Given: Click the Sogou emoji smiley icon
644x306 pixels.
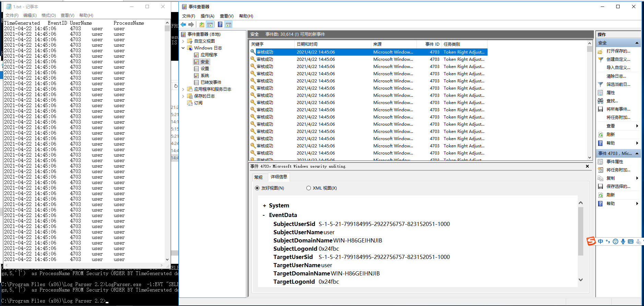Looking at the screenshot, I should click(x=616, y=241).
